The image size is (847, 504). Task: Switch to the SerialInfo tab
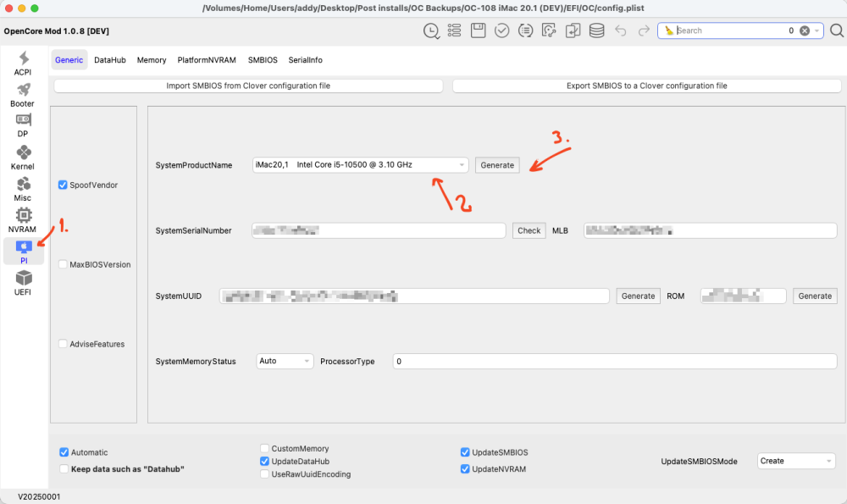click(x=305, y=60)
